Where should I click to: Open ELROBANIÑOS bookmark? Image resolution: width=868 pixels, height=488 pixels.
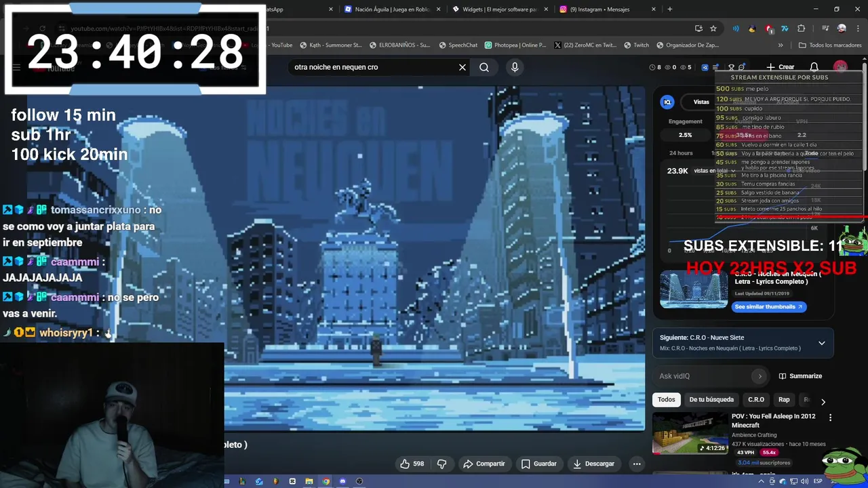[400, 45]
